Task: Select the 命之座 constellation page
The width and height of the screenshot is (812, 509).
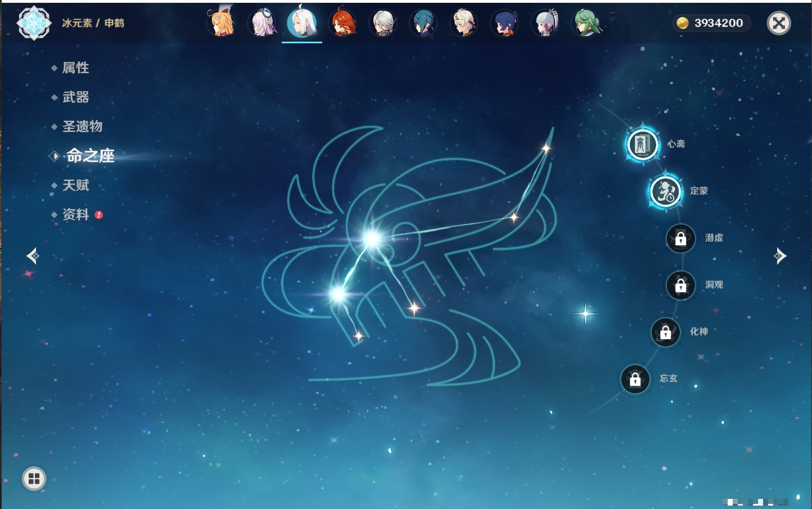Action: coord(90,156)
